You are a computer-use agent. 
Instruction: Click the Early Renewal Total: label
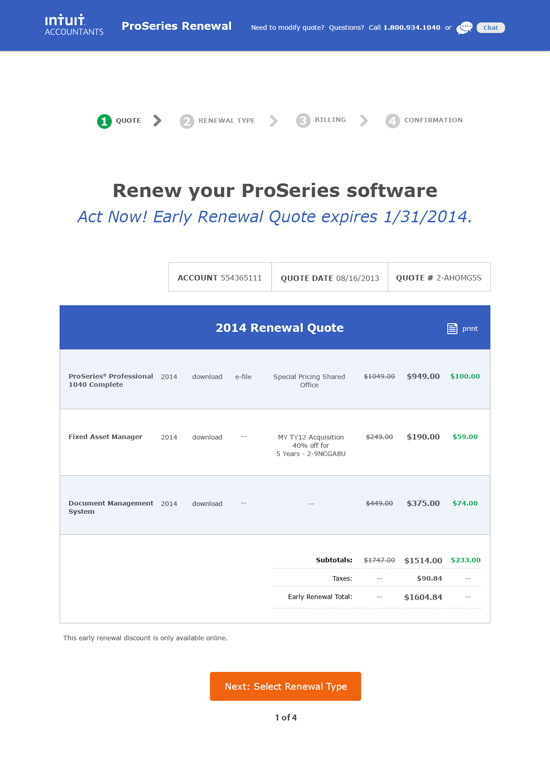tap(320, 597)
